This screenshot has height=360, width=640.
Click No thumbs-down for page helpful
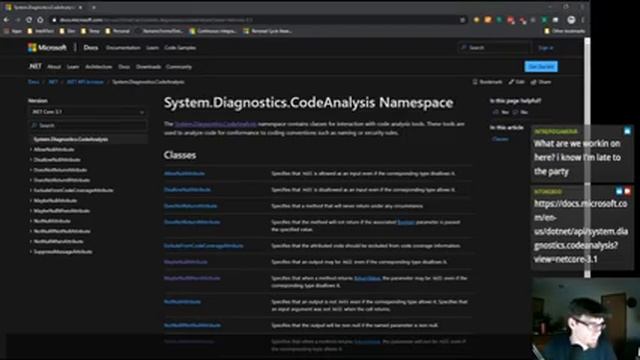tap(520, 112)
